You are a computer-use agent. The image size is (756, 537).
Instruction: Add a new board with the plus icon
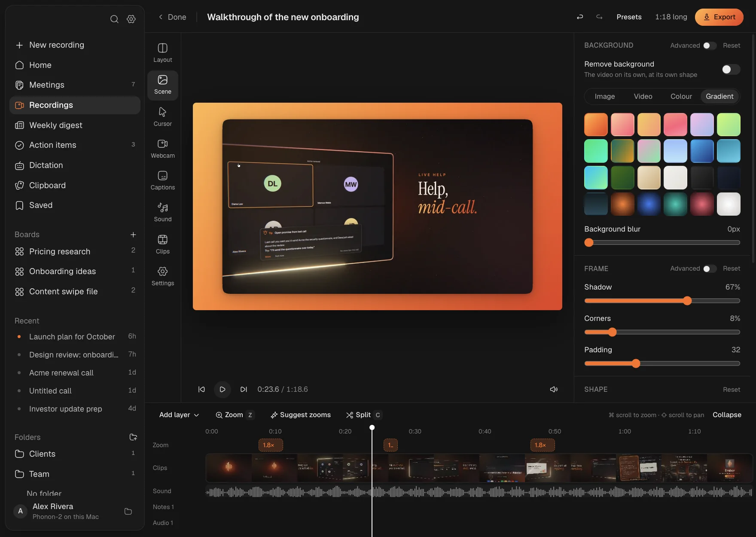[x=133, y=235]
